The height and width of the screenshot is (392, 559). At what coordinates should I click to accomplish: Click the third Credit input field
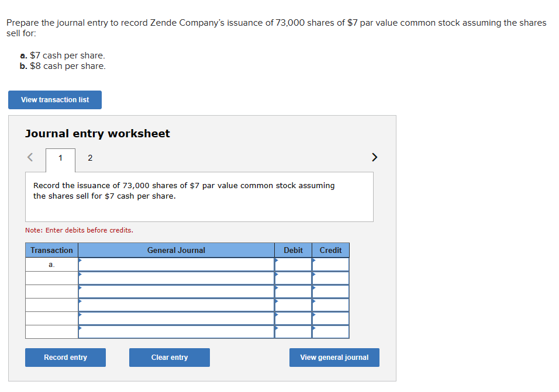click(330, 291)
